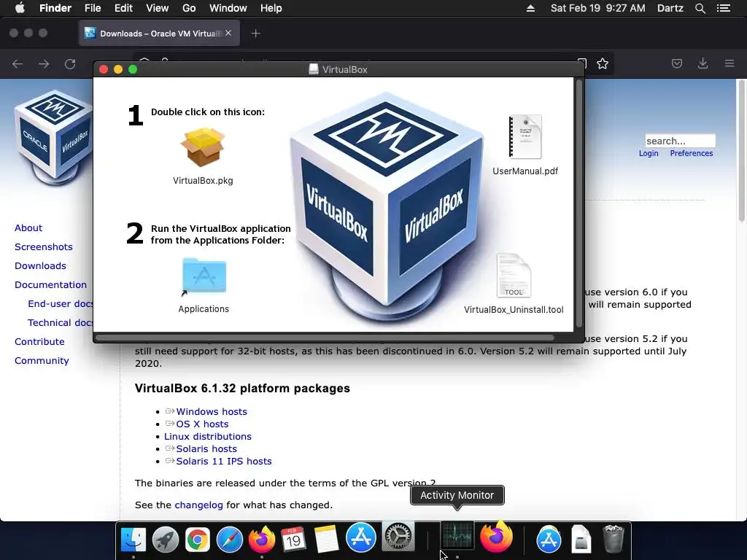Click the VirtualBox logo on the webpage
This screenshot has width=747, height=560.
53,138
